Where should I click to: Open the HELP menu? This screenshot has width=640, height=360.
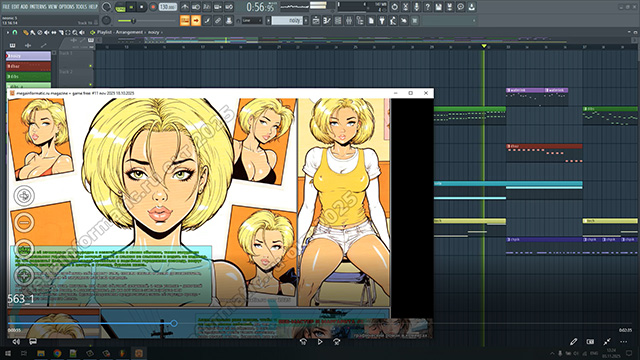(x=93, y=7)
